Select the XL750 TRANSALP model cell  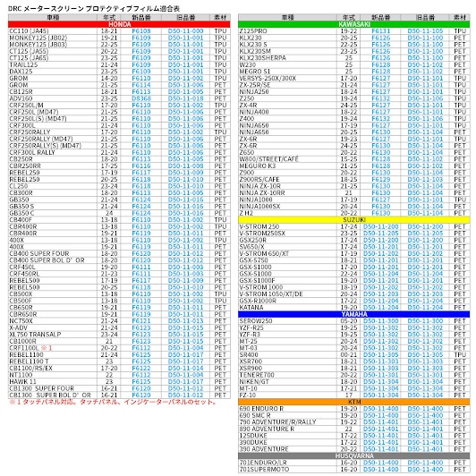coord(53,335)
